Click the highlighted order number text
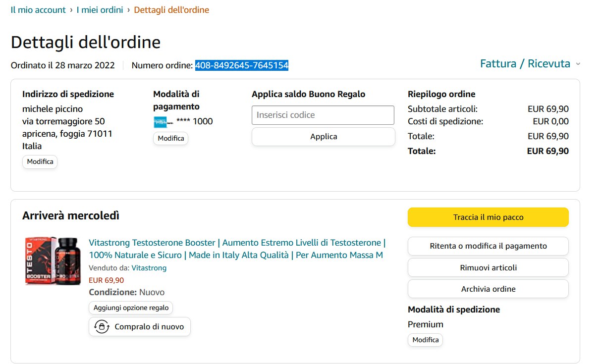Viewport: 601px width, 364px height. tap(241, 65)
